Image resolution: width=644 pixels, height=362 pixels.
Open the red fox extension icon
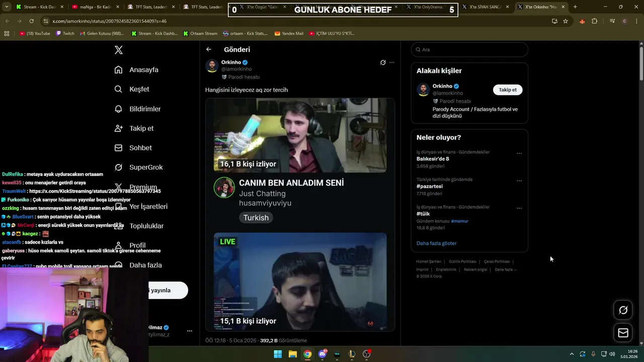[583, 21]
